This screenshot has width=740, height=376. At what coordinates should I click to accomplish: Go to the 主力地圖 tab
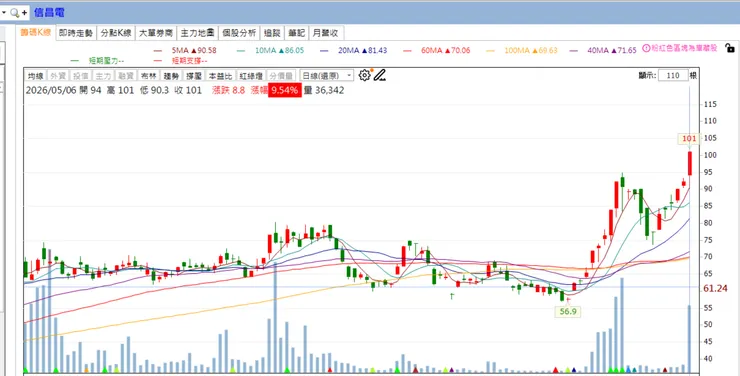coord(197,33)
